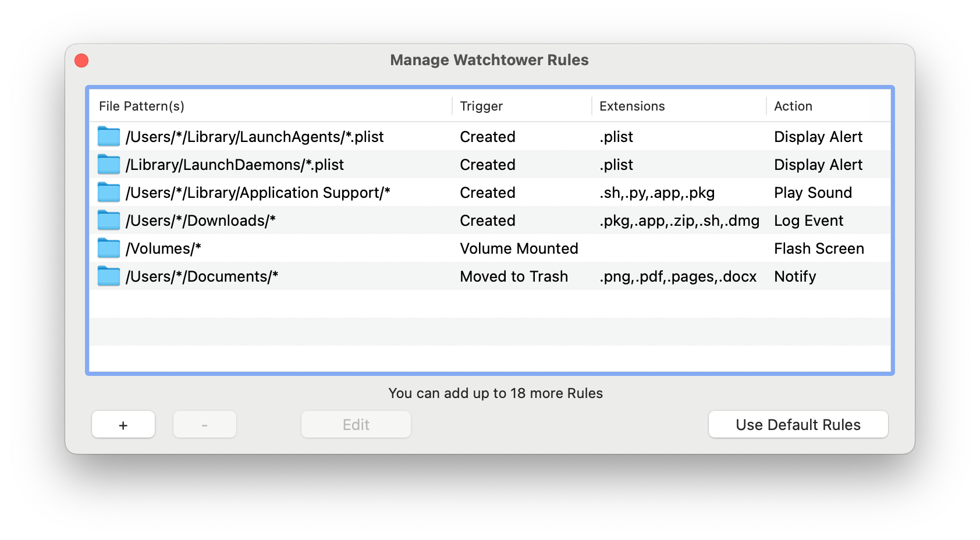Click folder icon for Downloads rule
The width and height of the screenshot is (980, 540).
(x=109, y=221)
